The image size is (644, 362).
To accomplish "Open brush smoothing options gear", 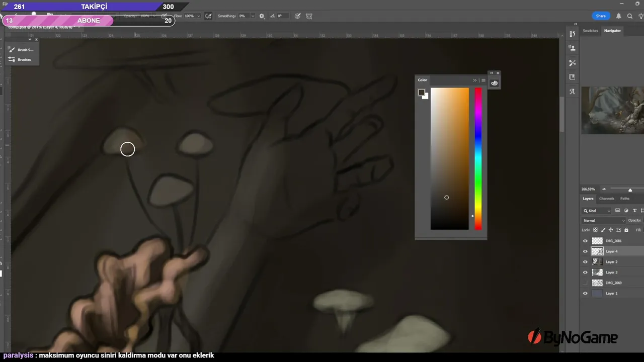I will click(x=262, y=16).
